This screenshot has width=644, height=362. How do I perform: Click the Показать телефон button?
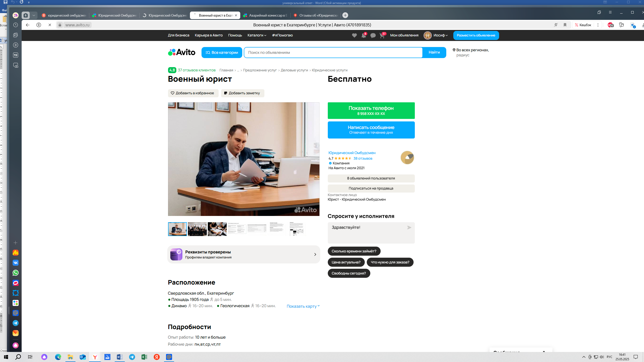point(371,111)
